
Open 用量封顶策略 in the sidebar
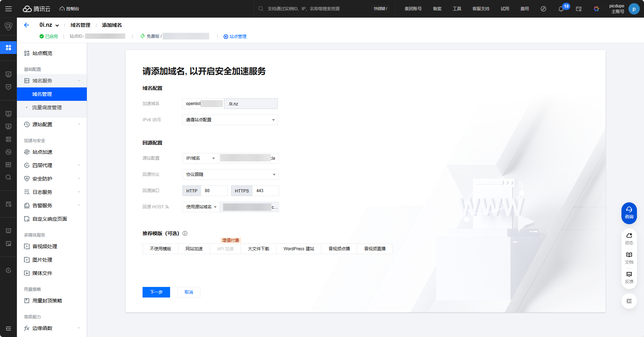coord(52,301)
